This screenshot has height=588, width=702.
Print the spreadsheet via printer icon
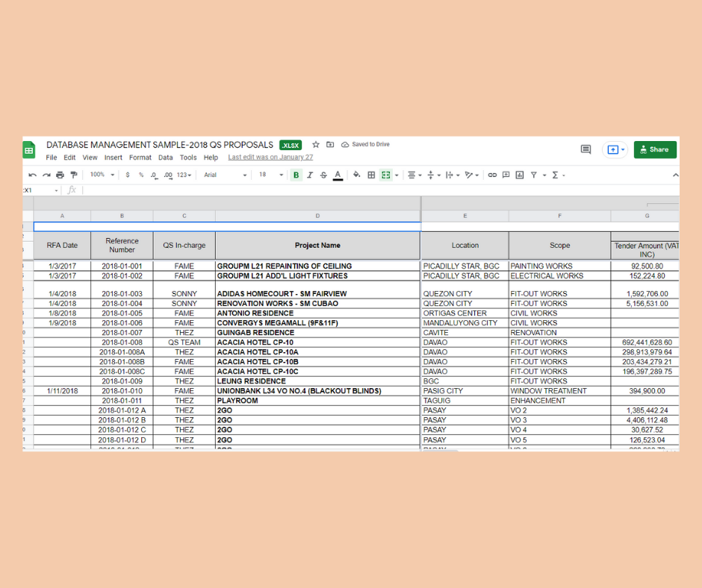click(60, 175)
